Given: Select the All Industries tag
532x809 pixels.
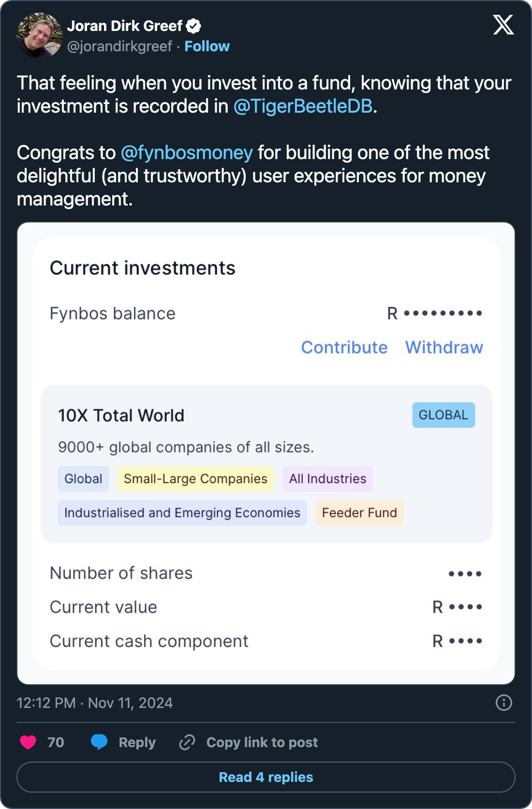Looking at the screenshot, I should pyautogui.click(x=327, y=479).
